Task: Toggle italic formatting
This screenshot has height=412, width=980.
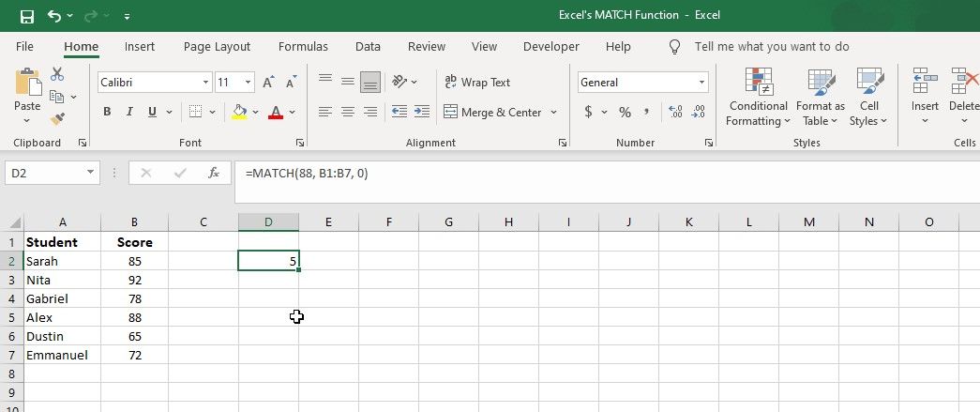Action: point(129,112)
